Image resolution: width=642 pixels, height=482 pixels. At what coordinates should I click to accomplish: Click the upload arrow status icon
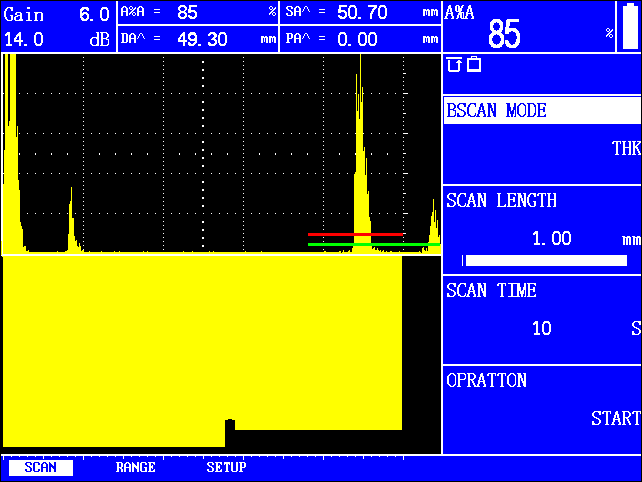454,65
